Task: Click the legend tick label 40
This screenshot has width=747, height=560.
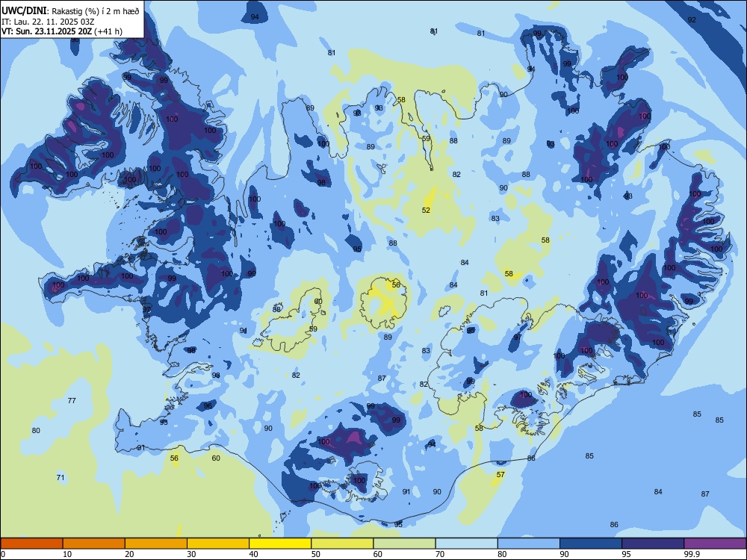Action: pos(254,554)
